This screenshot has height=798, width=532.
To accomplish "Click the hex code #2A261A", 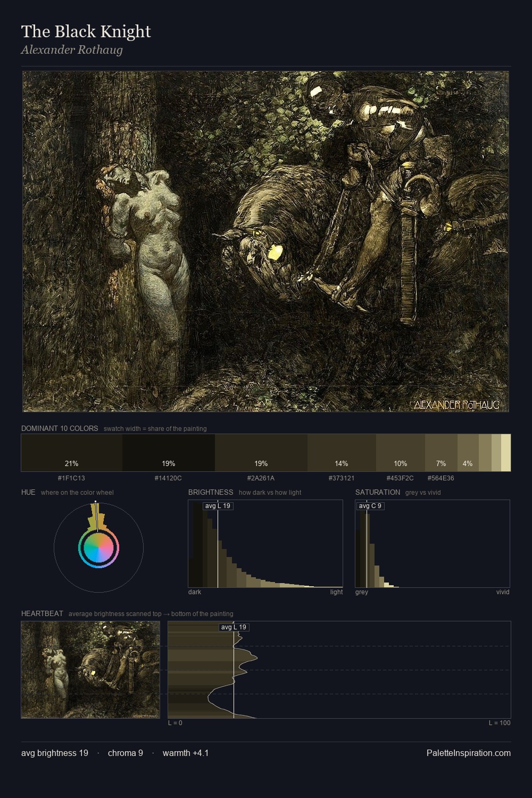I will [261, 478].
